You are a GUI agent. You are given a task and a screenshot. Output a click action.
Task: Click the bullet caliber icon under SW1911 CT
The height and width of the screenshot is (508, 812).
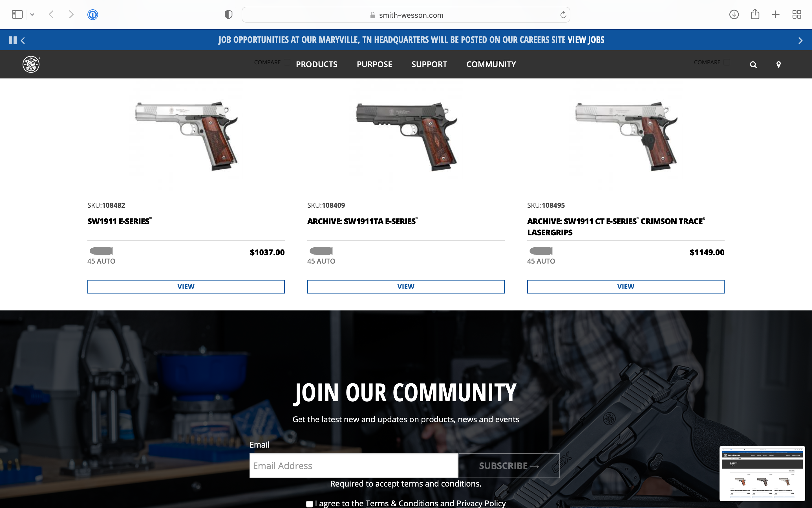(541, 251)
